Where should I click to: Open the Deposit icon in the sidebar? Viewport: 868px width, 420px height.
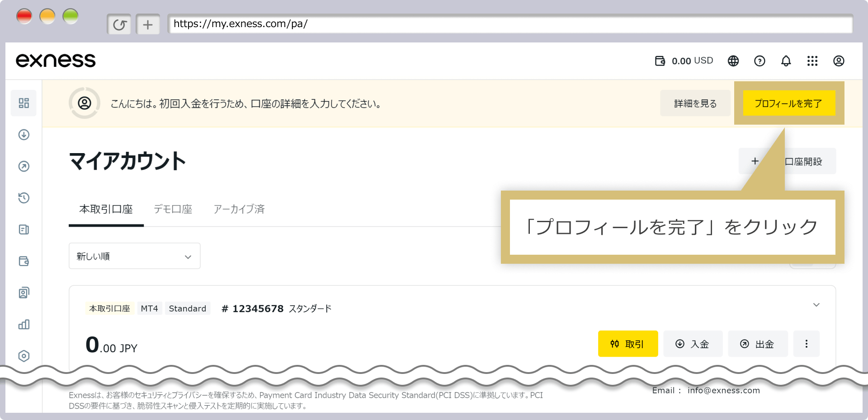24,135
